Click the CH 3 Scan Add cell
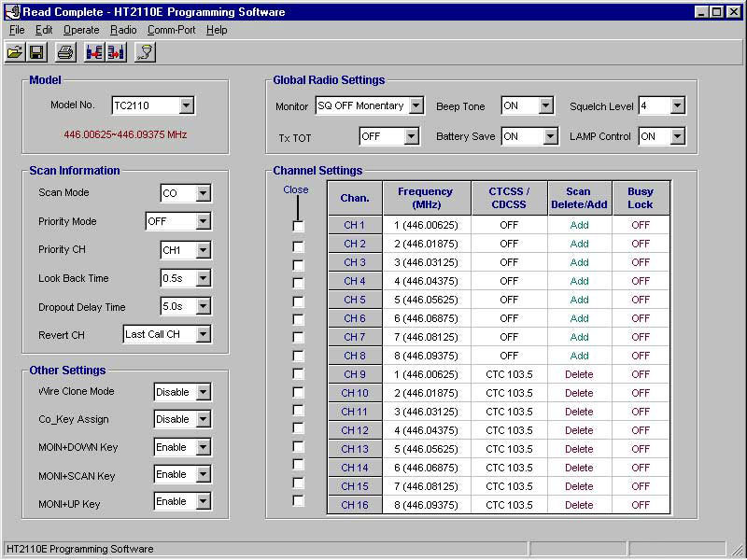This screenshot has height=560, width=747. coord(579,262)
